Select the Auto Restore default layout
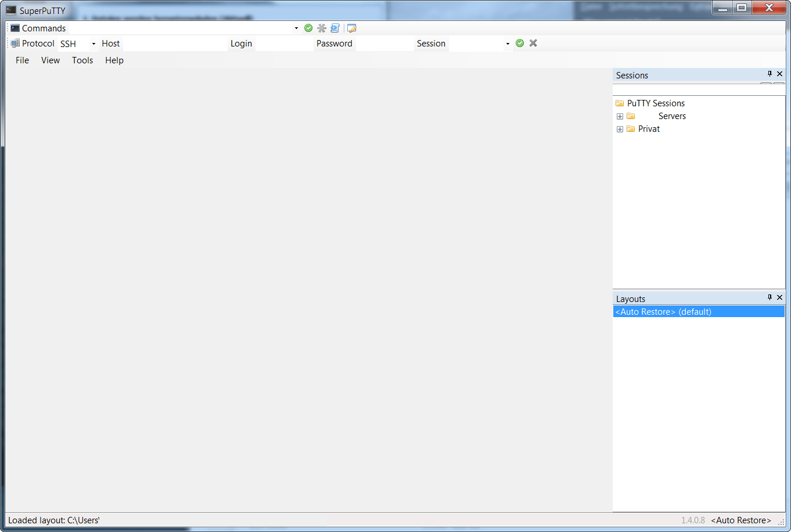This screenshot has height=532, width=791. (663, 312)
